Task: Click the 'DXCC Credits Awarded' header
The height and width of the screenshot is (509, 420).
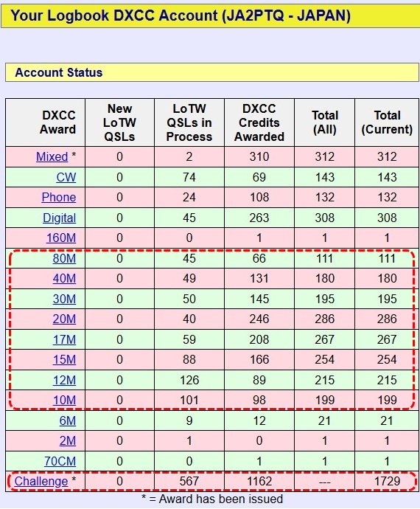Action: coord(259,122)
